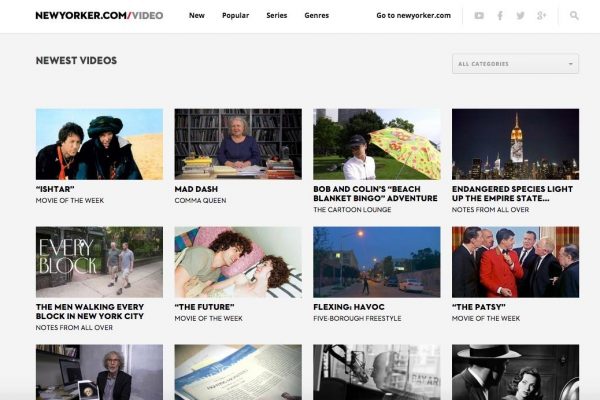Click The Men Walking Every Block title
The width and height of the screenshot is (600, 400).
point(90,312)
